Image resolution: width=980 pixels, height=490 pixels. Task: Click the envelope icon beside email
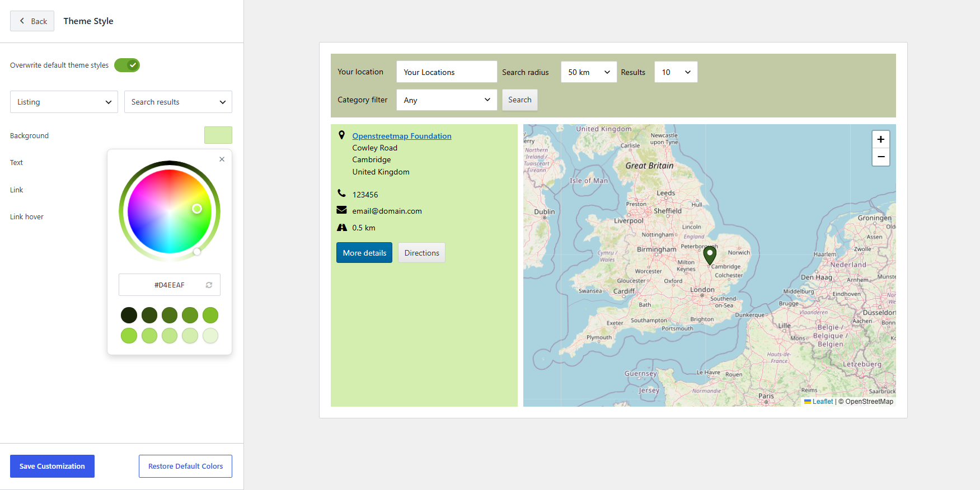coord(341,210)
